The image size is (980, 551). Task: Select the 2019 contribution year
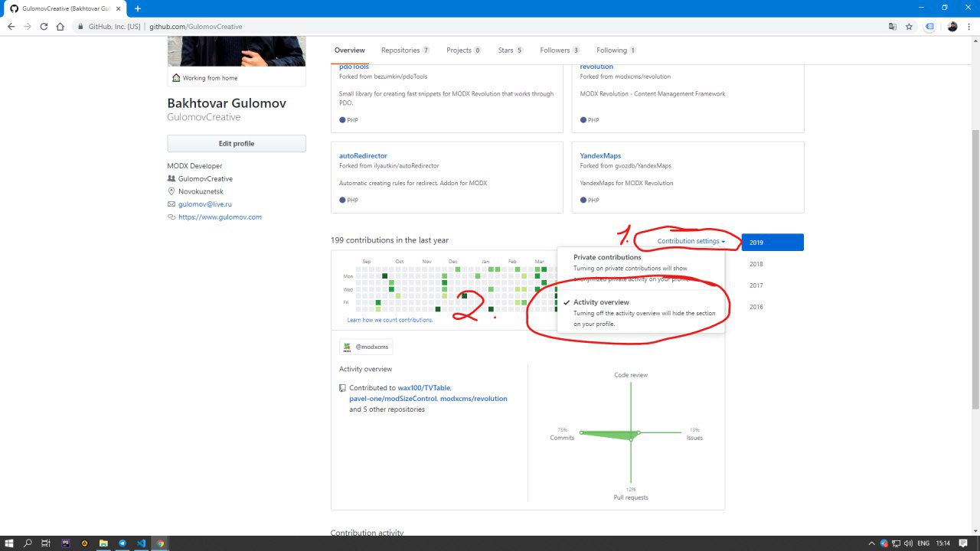[x=773, y=243]
